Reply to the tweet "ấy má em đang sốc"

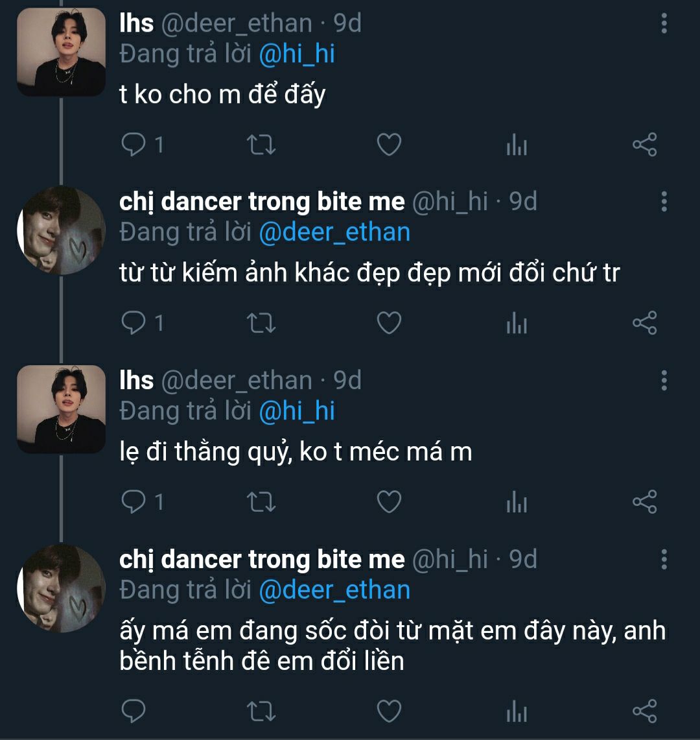134,710
